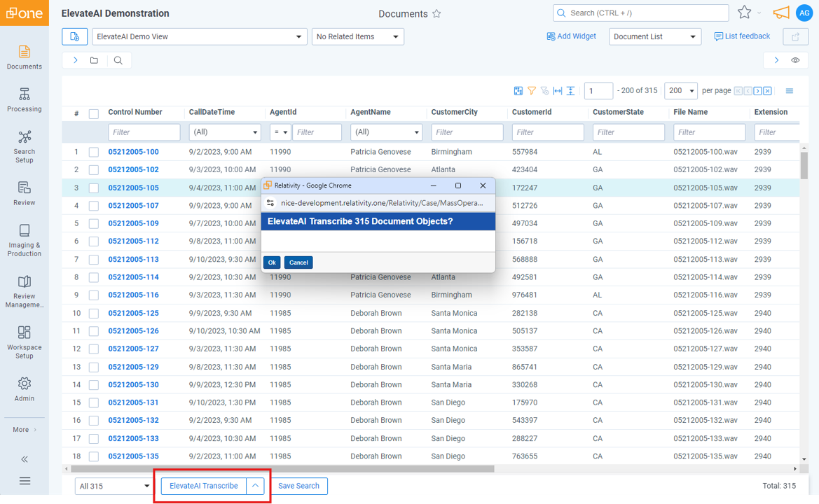819x504 pixels.
Task: Check the box for row 05212005-125
Action: (94, 314)
